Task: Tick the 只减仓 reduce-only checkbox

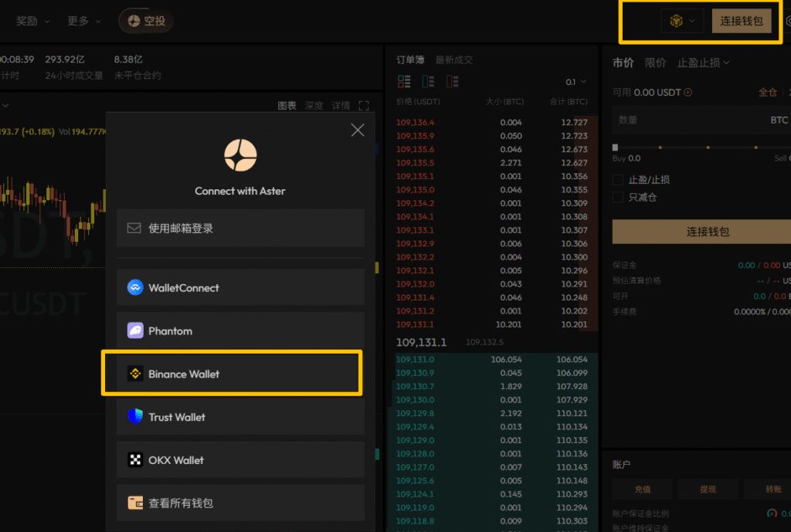Action: 618,198
